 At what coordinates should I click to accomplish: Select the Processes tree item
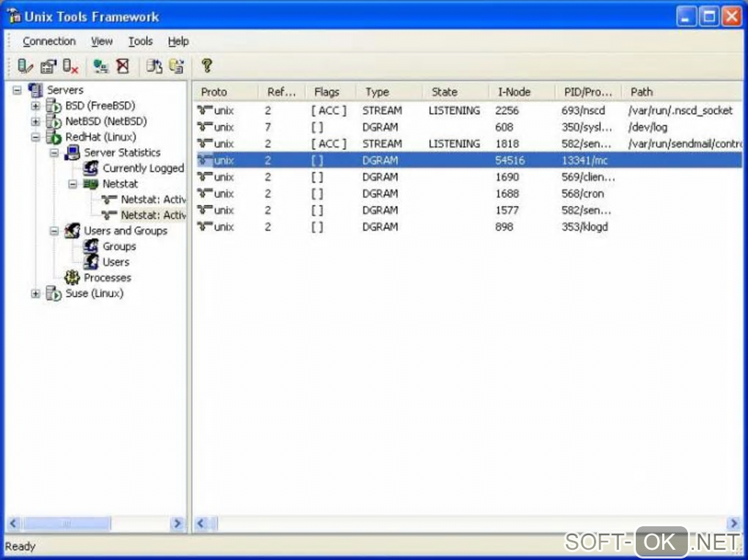pyautogui.click(x=107, y=278)
